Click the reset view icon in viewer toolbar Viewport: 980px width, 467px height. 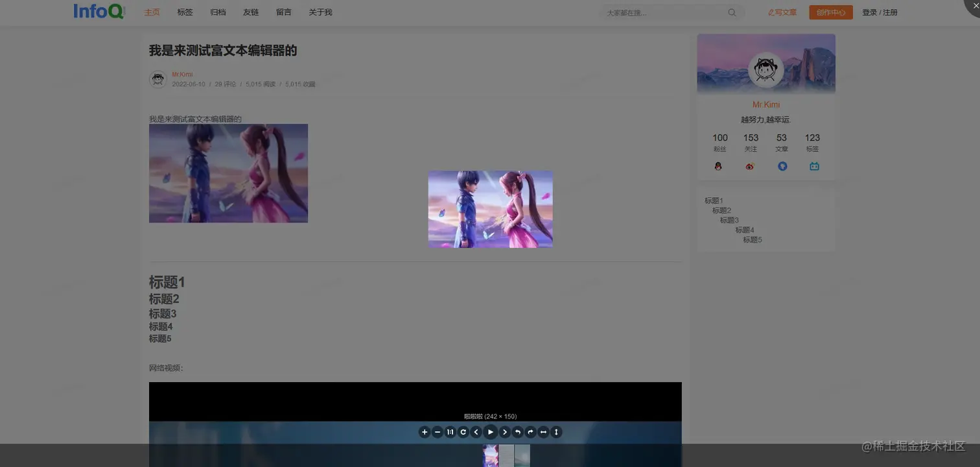pos(463,432)
